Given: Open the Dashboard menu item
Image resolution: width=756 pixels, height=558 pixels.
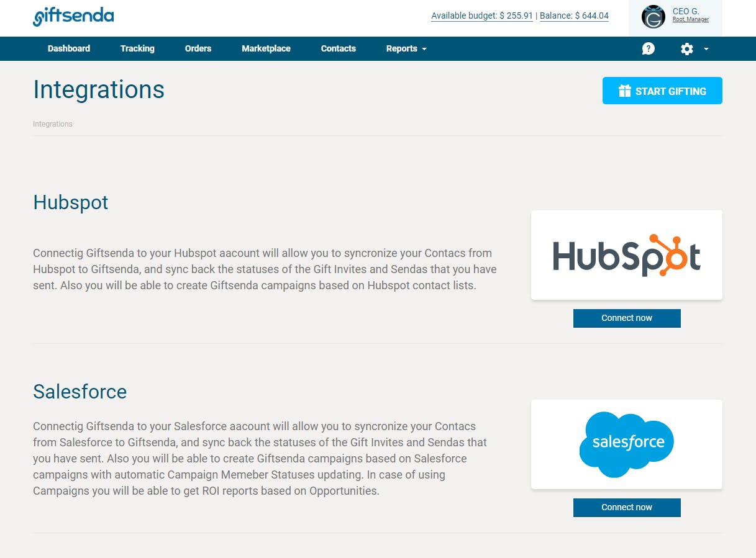Looking at the screenshot, I should pos(69,48).
